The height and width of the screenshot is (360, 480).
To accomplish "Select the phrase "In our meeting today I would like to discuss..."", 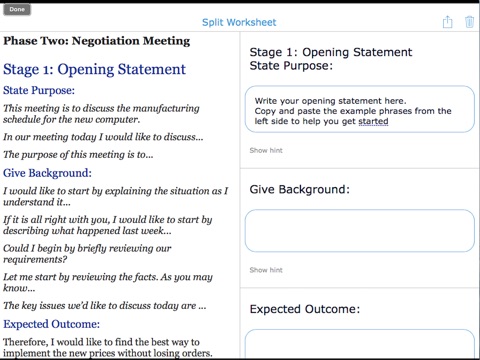I will click(x=103, y=137).
